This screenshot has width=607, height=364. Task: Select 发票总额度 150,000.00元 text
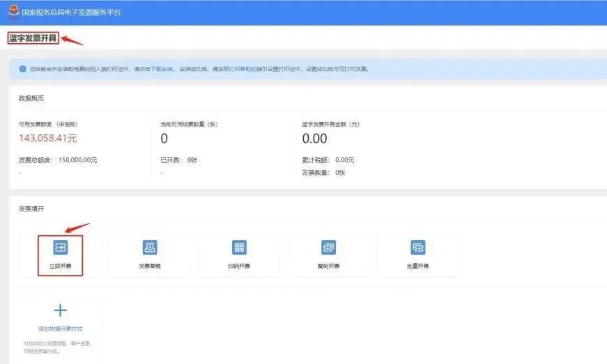pos(58,160)
